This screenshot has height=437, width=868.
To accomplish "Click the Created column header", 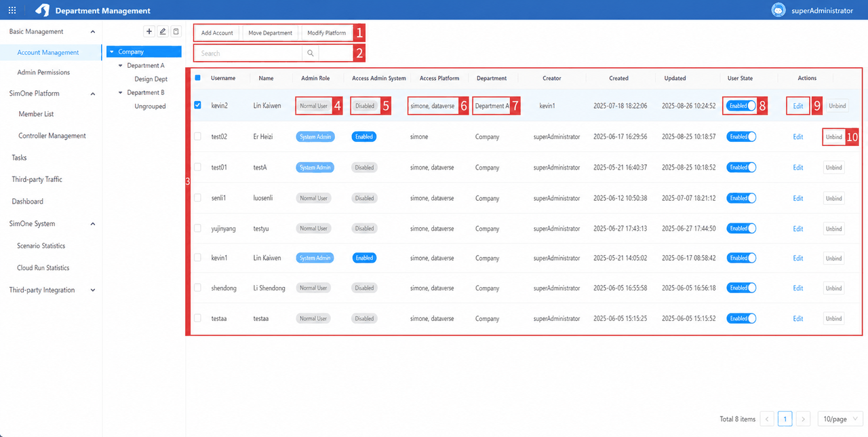I will [618, 78].
